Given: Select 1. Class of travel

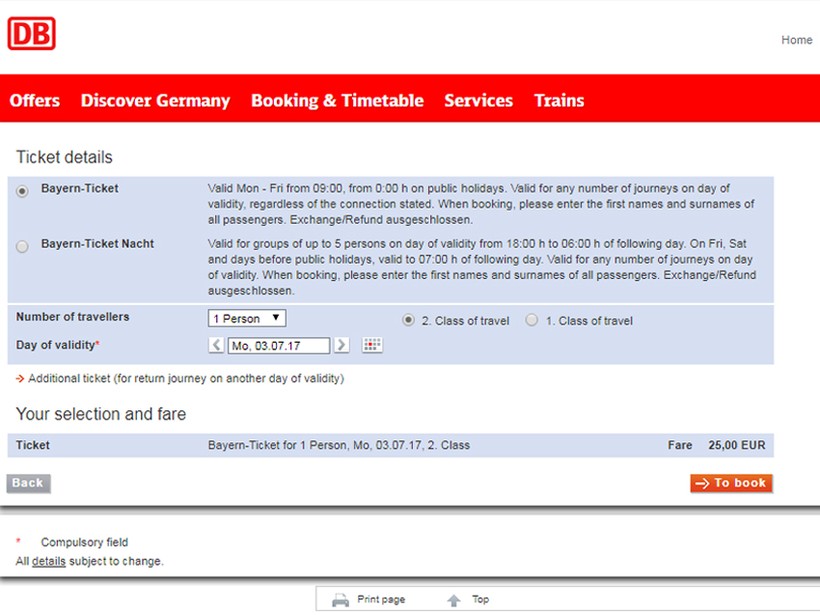Looking at the screenshot, I should coord(532,321).
